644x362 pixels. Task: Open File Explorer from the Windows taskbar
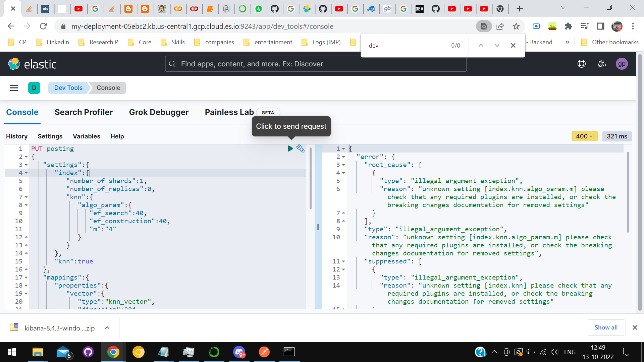click(x=38, y=352)
